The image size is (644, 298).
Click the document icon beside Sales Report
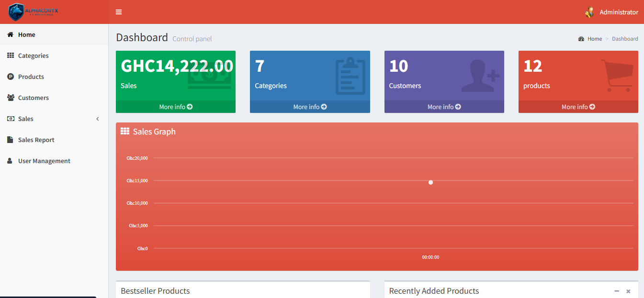click(10, 140)
